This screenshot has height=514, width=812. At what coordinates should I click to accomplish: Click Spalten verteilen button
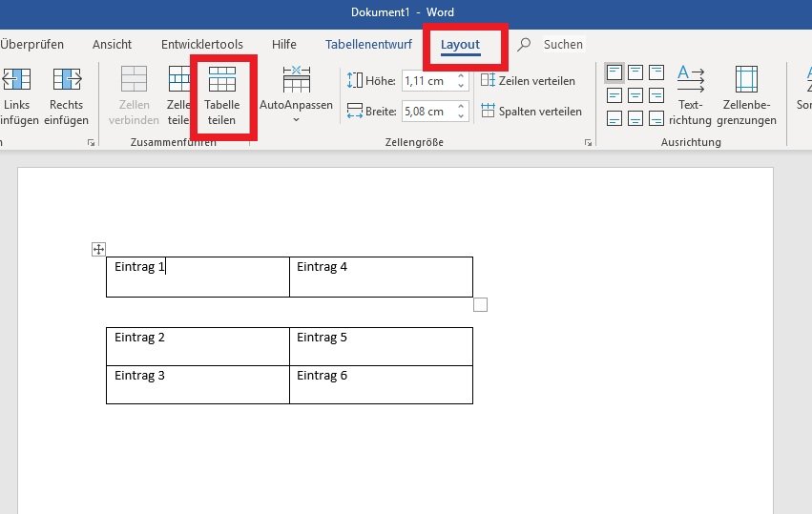(x=531, y=111)
